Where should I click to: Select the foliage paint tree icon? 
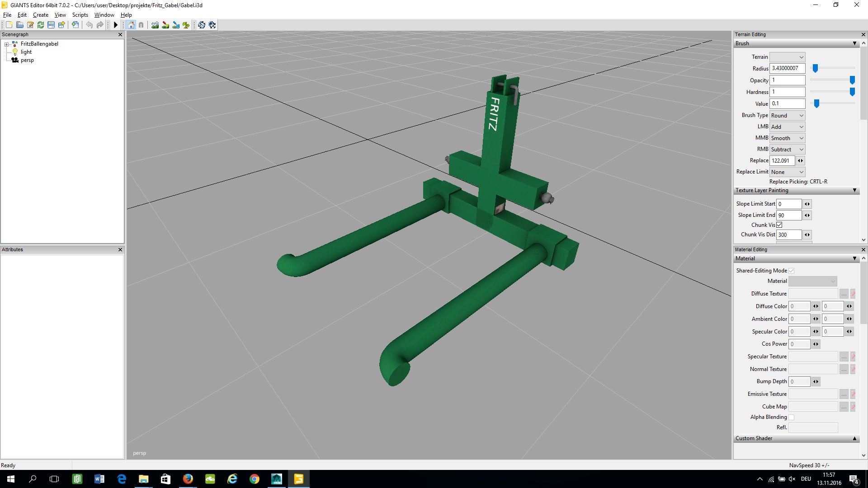pos(186,25)
